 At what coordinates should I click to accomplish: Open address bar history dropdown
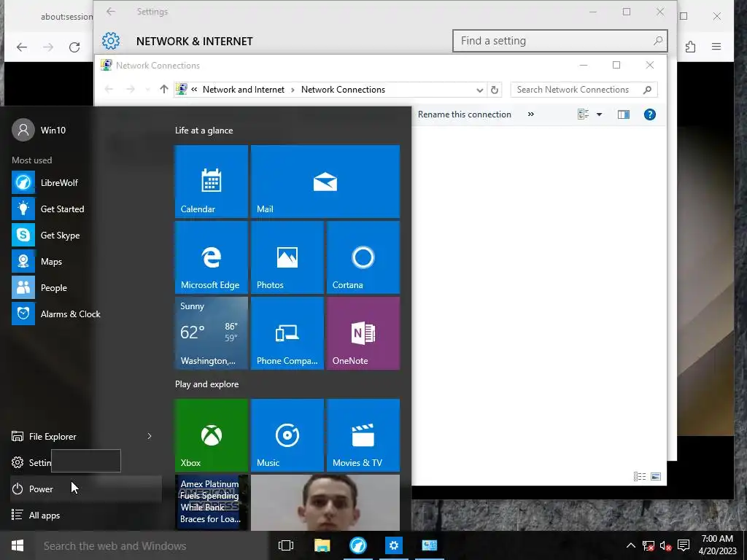(480, 90)
